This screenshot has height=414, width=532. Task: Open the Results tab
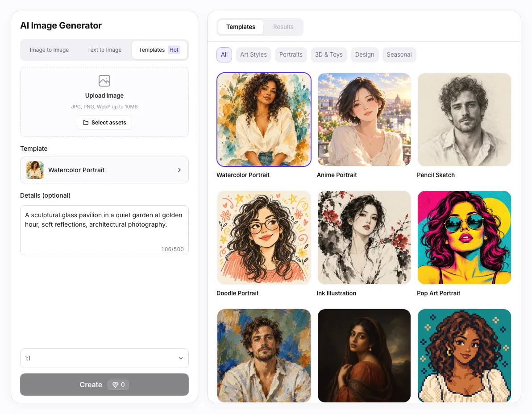tap(283, 27)
